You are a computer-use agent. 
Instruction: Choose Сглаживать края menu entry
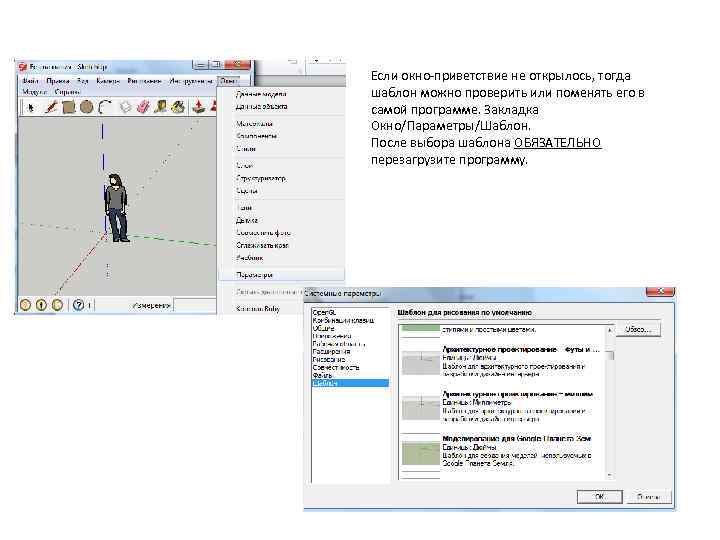click(262, 245)
